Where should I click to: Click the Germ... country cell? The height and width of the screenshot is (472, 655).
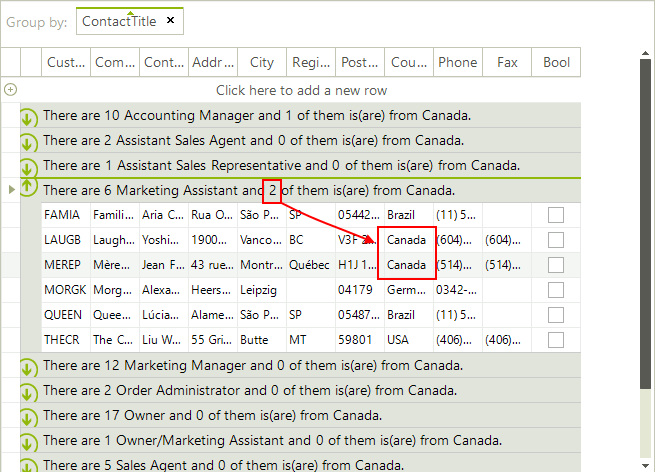click(x=409, y=290)
